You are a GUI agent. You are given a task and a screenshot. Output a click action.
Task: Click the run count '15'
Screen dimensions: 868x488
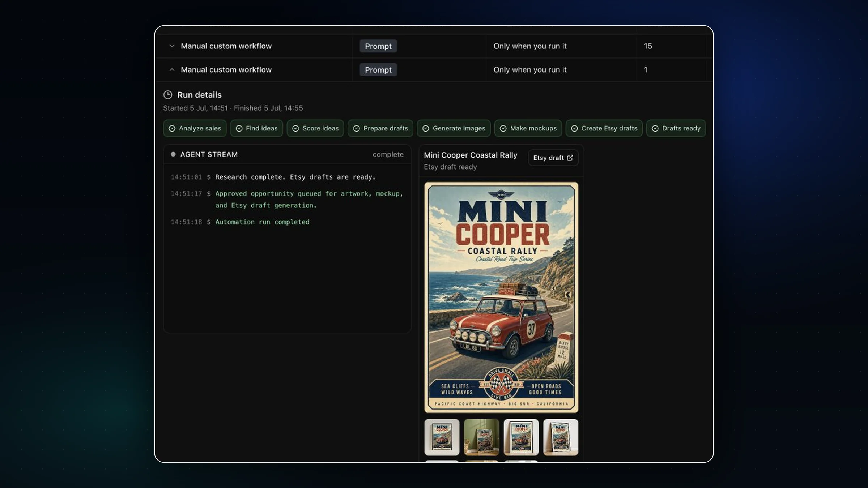coord(648,46)
